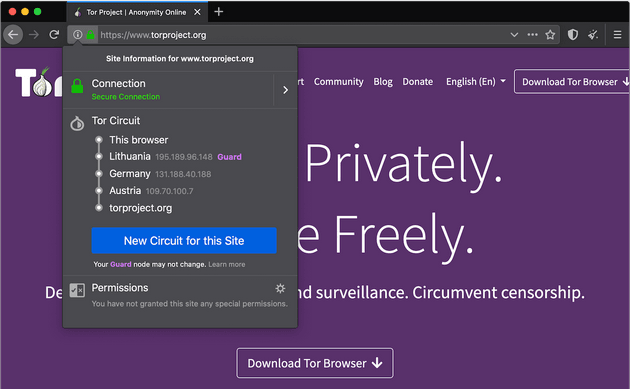Click This browser in the circuit list
The image size is (630, 389).
click(x=139, y=140)
